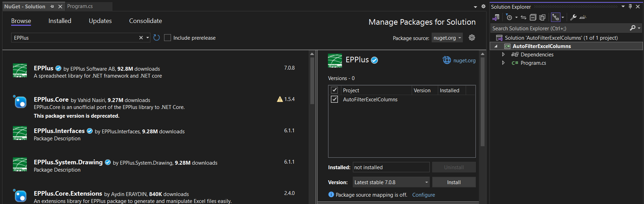Click the EPPlus package logo in results
This screenshot has height=204, width=644.
[x=20, y=70]
